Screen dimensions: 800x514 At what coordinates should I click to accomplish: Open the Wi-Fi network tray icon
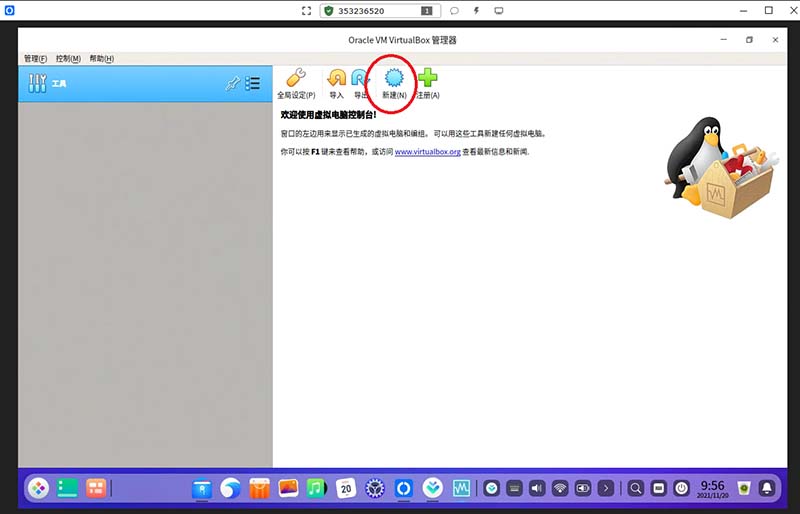coord(560,488)
